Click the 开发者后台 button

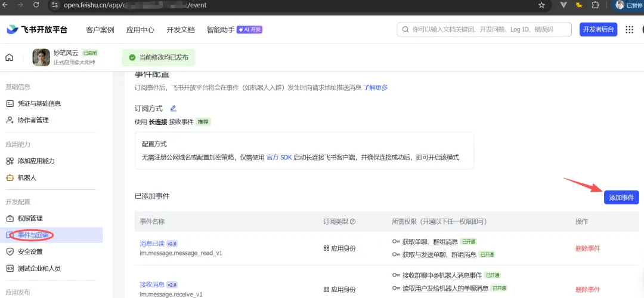598,30
